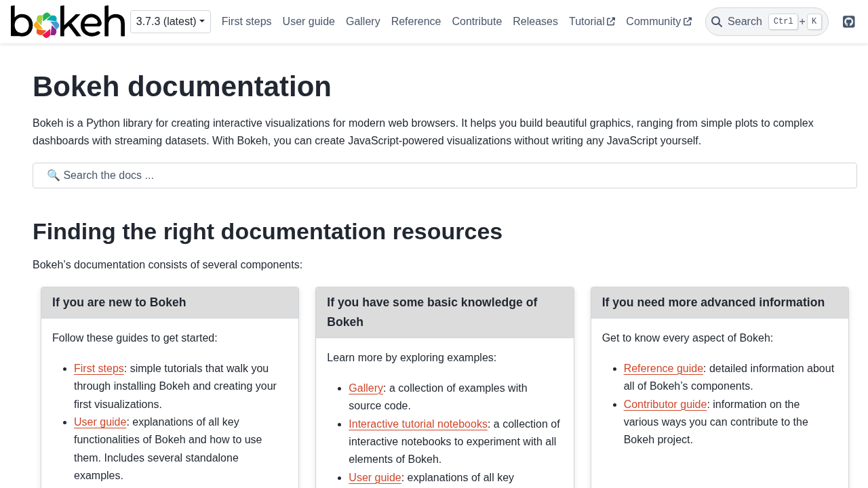Open the Contribute navigation item

pos(477,22)
